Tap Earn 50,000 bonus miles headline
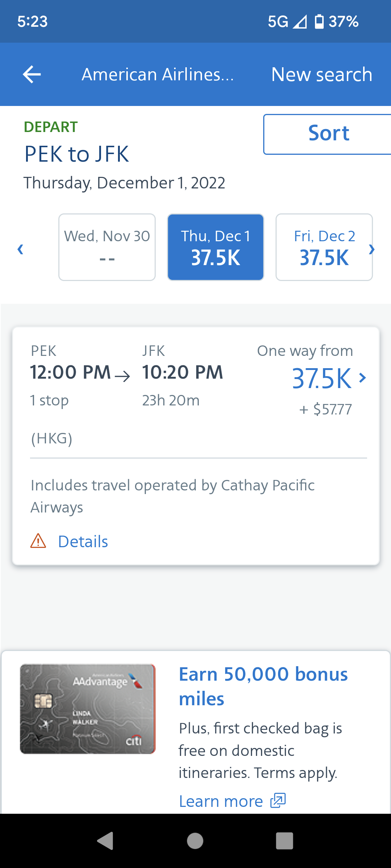Image resolution: width=391 pixels, height=868 pixels. pos(263,686)
